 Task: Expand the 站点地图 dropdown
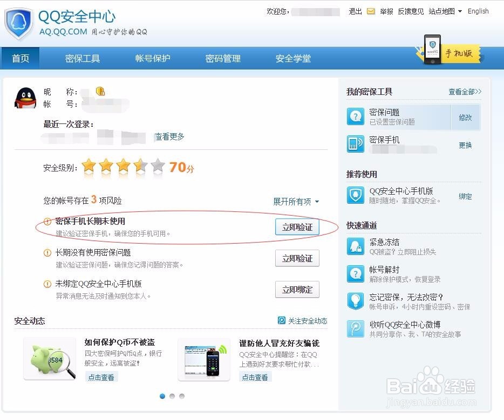[445, 11]
